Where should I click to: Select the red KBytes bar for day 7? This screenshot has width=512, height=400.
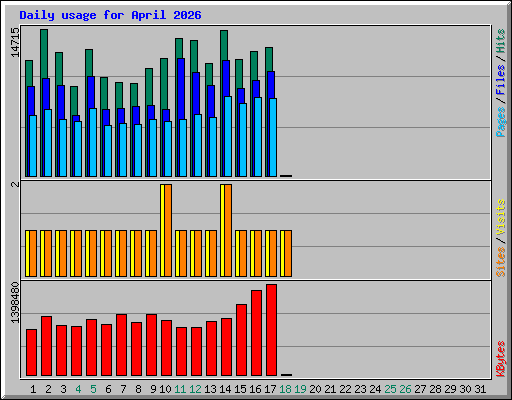121,345
